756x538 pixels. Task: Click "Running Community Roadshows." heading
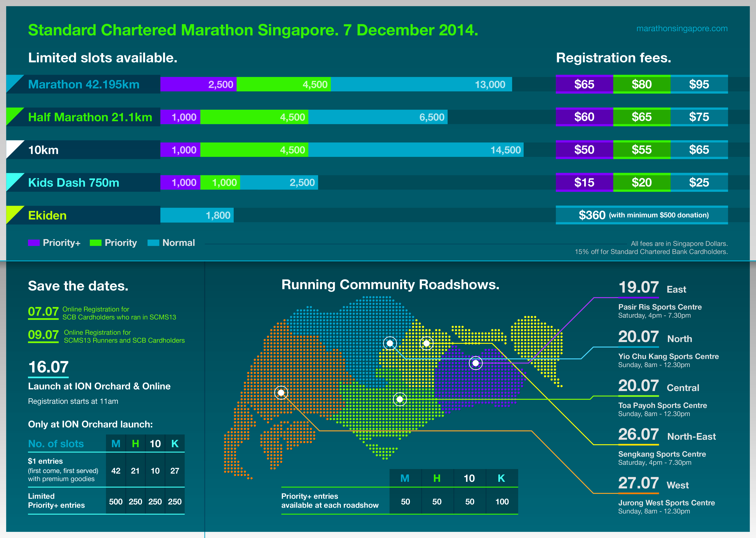point(390,285)
